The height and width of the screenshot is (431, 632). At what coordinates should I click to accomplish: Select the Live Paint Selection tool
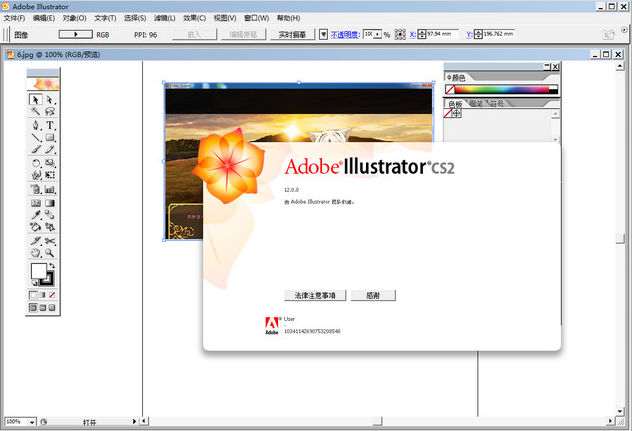[x=50, y=227]
